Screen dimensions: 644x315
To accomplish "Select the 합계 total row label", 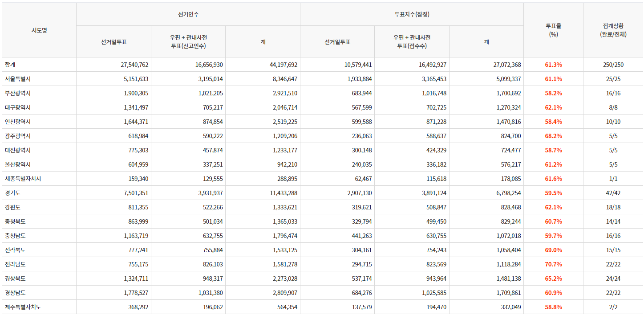I will point(10,65).
